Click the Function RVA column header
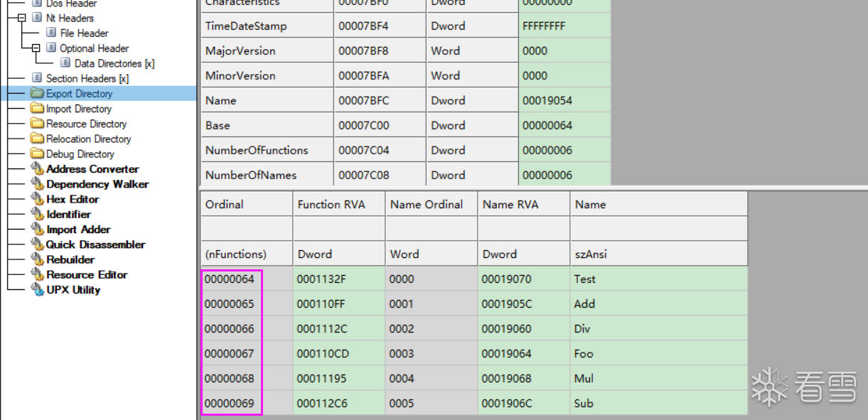 click(x=339, y=204)
